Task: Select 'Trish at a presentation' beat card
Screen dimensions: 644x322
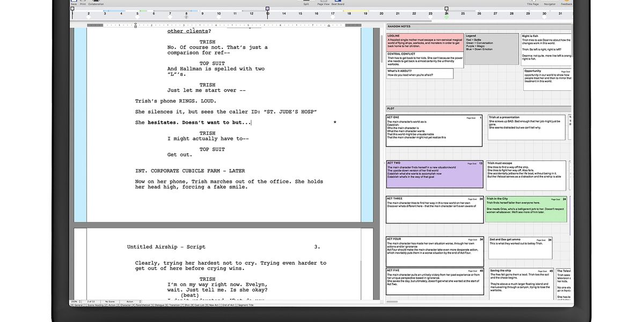Action: pos(526,127)
